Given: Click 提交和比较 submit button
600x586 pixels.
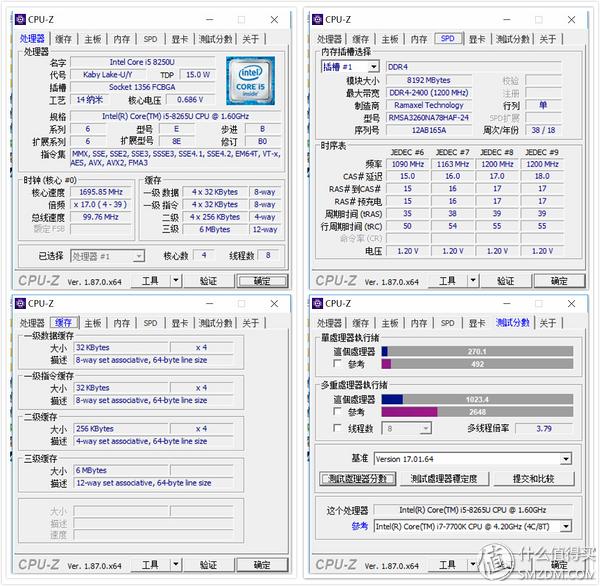Looking at the screenshot, I should (534, 478).
